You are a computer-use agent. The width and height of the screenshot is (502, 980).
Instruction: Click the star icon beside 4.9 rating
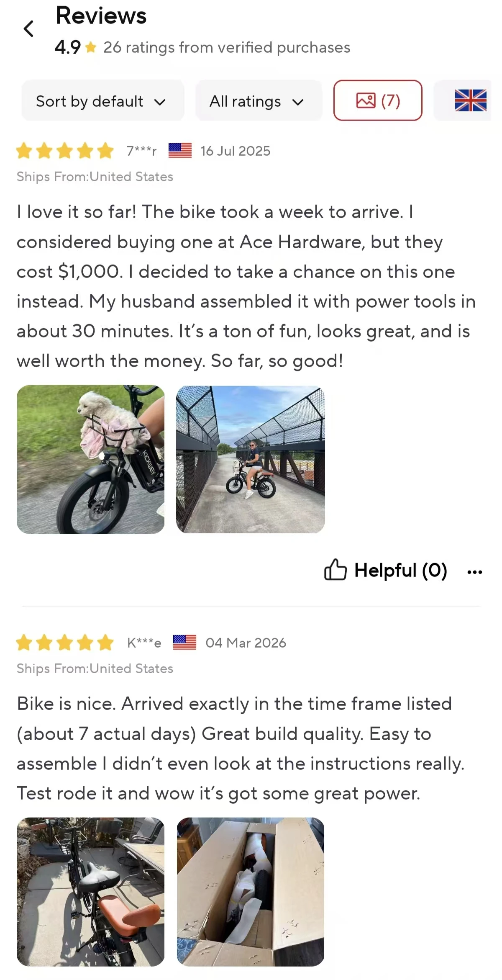click(91, 48)
